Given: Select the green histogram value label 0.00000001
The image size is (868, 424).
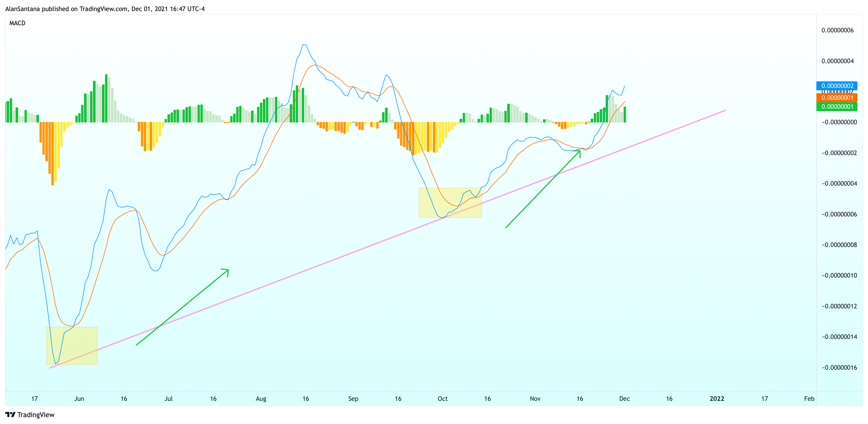Looking at the screenshot, I should (837, 107).
